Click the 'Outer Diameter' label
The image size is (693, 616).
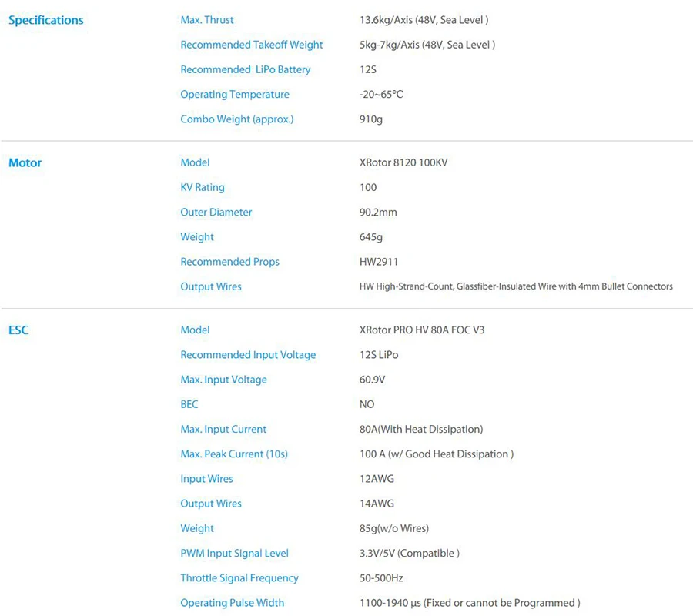[x=216, y=212]
